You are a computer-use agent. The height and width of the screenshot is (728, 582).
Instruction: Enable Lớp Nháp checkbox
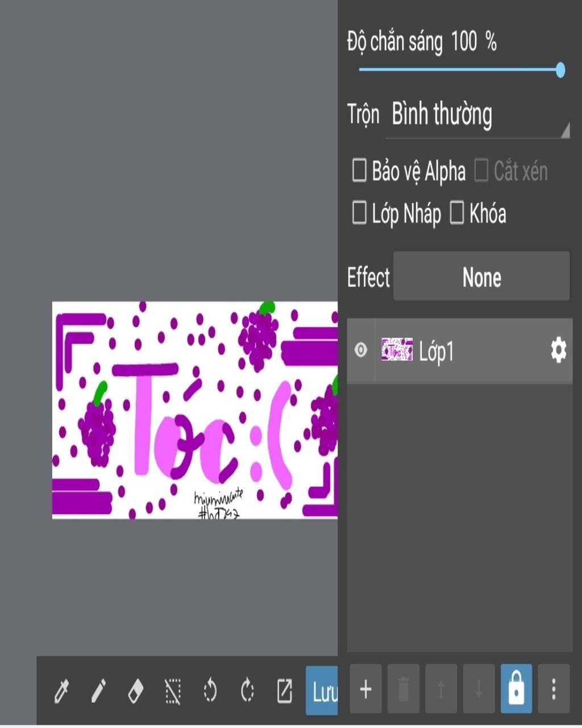coord(359,213)
